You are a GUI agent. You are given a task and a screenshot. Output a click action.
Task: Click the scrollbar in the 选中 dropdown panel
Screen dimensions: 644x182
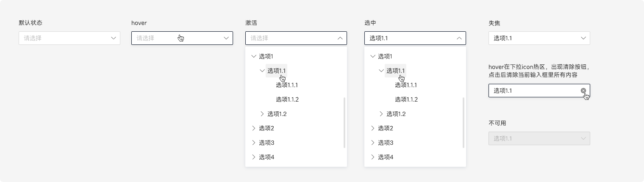464,123
